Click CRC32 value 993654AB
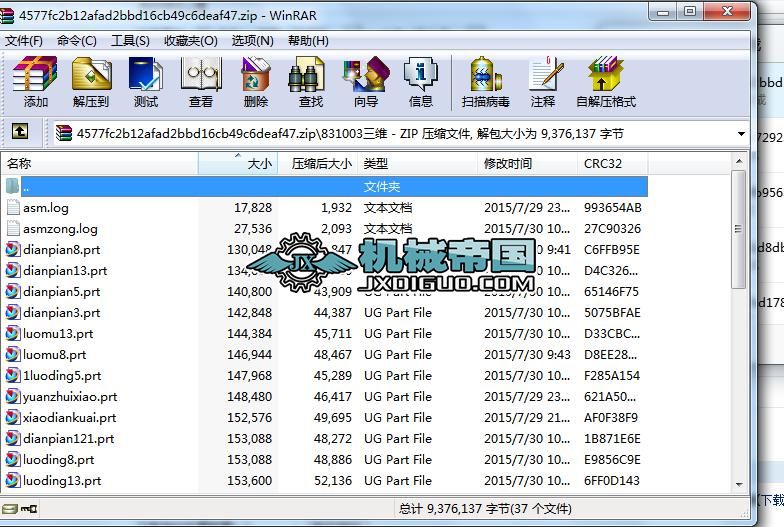The width and height of the screenshot is (784, 527). 612,208
